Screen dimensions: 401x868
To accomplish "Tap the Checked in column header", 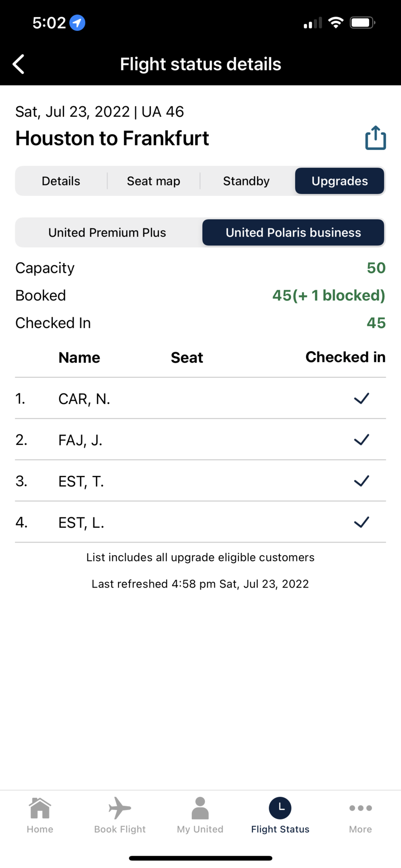I will point(345,357).
